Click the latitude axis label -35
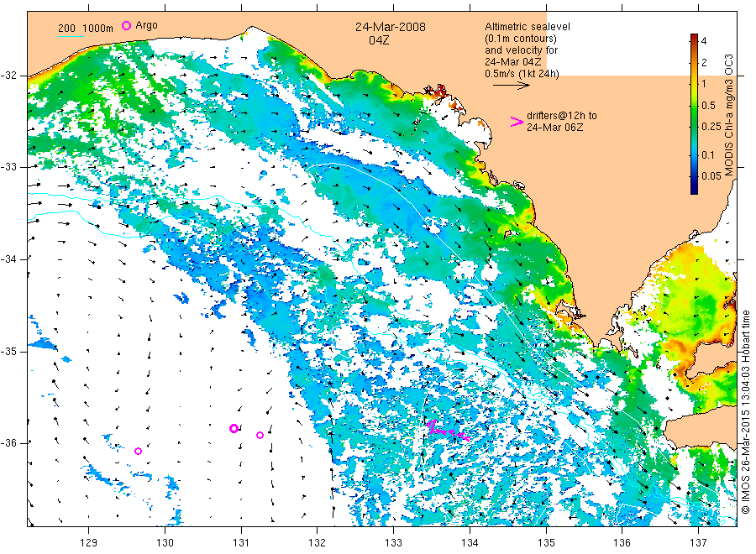The image size is (756, 554). tap(8, 351)
